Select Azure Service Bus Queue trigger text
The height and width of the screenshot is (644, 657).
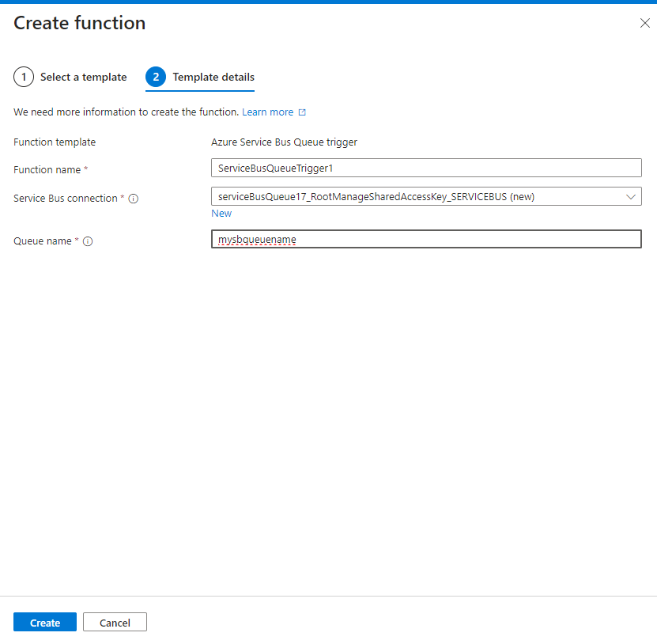(284, 142)
